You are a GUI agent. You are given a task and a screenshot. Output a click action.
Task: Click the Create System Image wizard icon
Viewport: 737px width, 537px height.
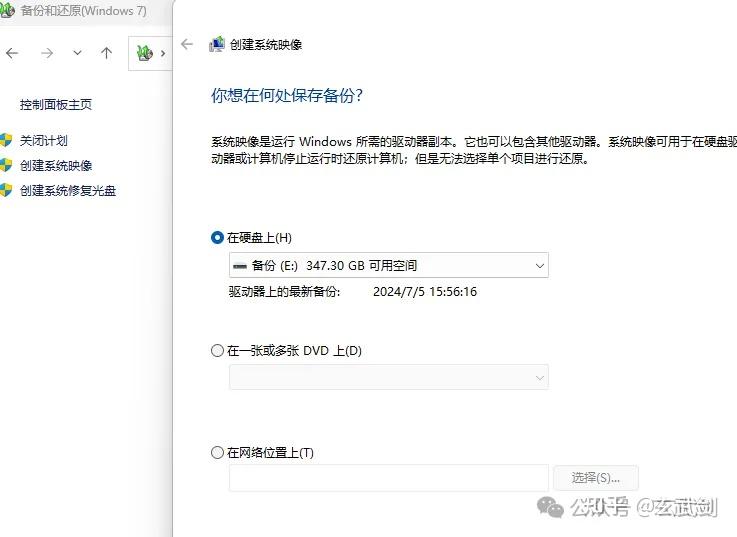(x=217, y=44)
